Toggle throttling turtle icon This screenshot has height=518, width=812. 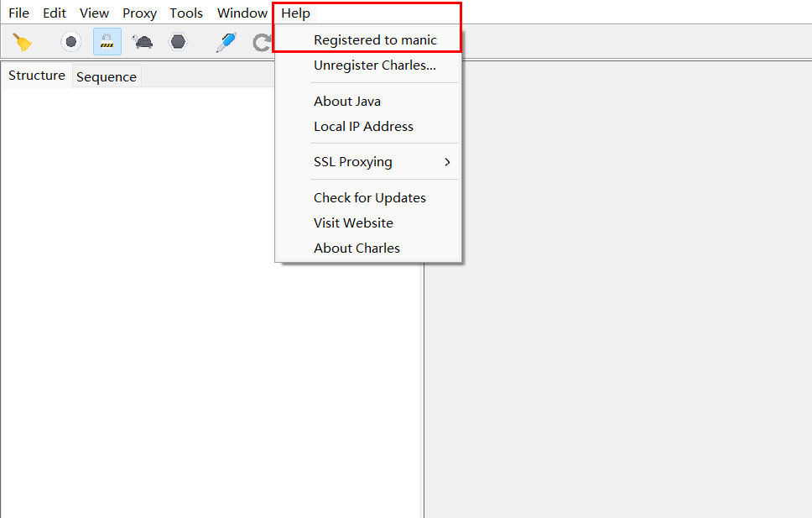143,41
